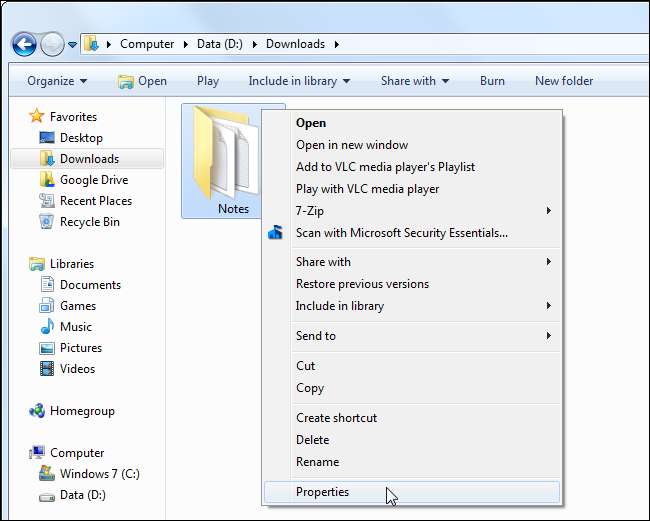650x521 pixels.
Task: Expand the Send to submenu
Action: point(316,336)
